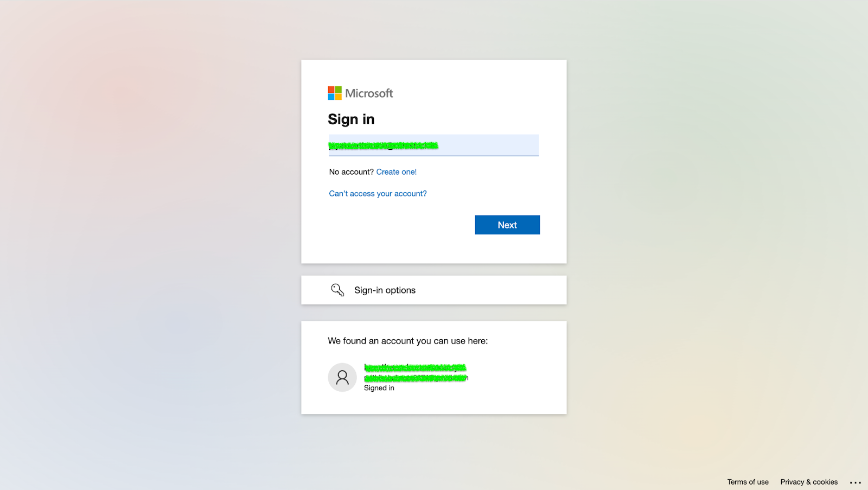
Task: Open the three-dot more options menu
Action: (856, 482)
